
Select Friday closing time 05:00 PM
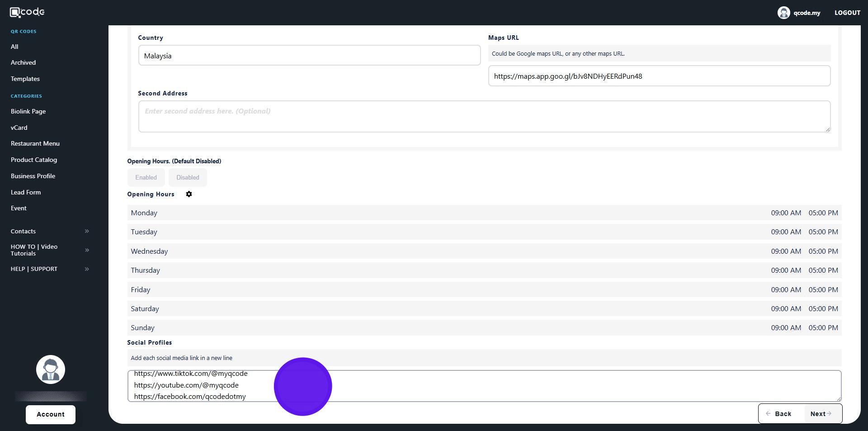823,289
